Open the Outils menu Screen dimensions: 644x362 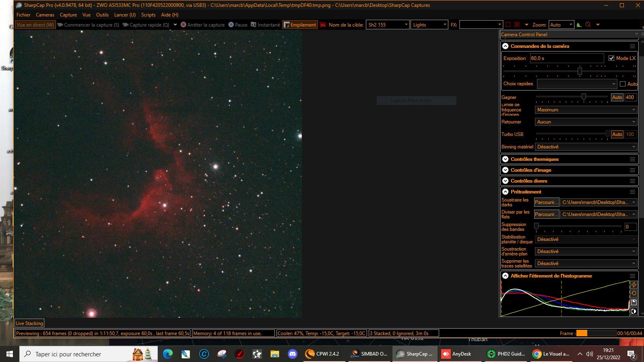102,15
